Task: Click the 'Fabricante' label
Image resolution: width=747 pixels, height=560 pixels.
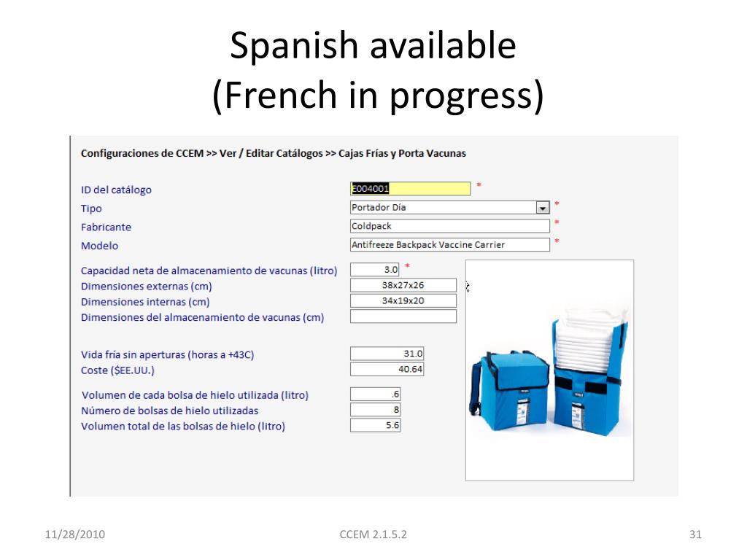Action: [x=106, y=227]
